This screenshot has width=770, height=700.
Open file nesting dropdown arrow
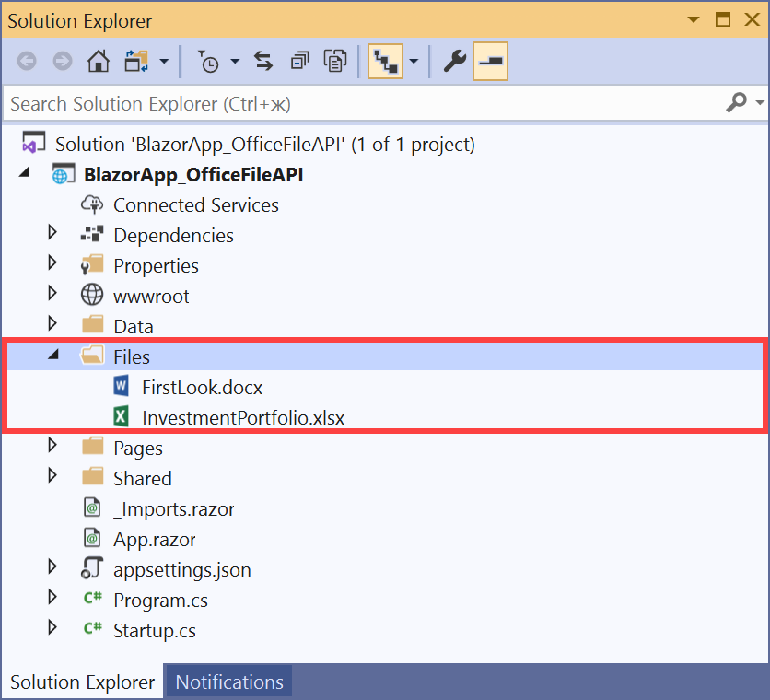(414, 62)
